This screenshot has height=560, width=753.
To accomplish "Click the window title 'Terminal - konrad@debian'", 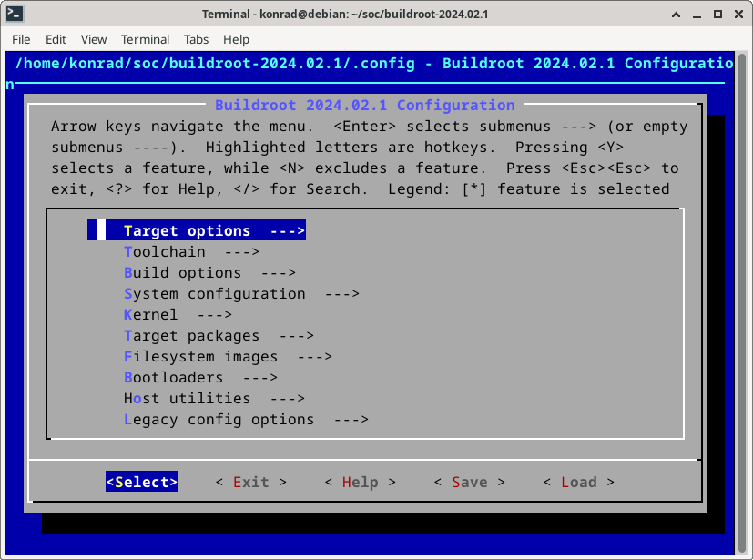I will [x=345, y=15].
